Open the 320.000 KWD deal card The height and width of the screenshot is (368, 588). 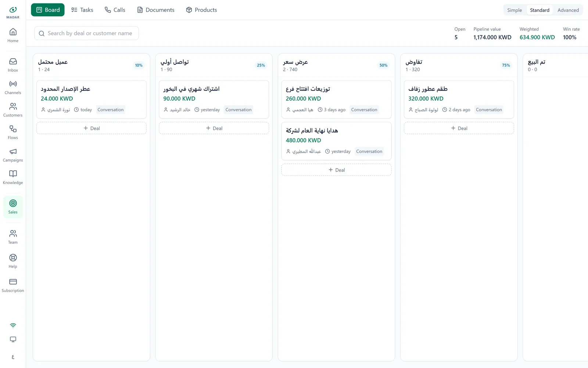[x=459, y=99]
